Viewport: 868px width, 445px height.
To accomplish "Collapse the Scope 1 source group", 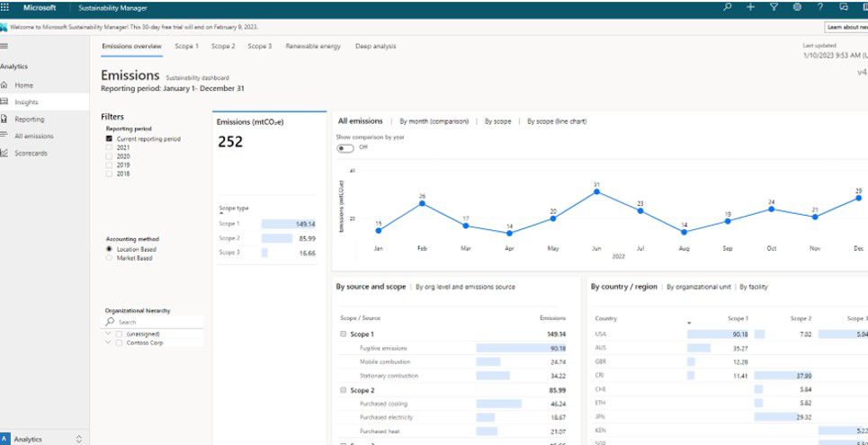I will 343,334.
